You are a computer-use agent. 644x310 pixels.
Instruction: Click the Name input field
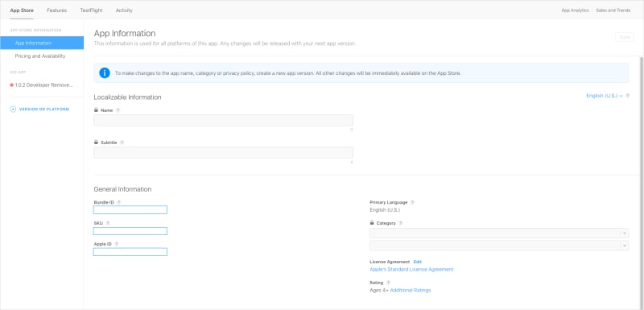tap(223, 120)
